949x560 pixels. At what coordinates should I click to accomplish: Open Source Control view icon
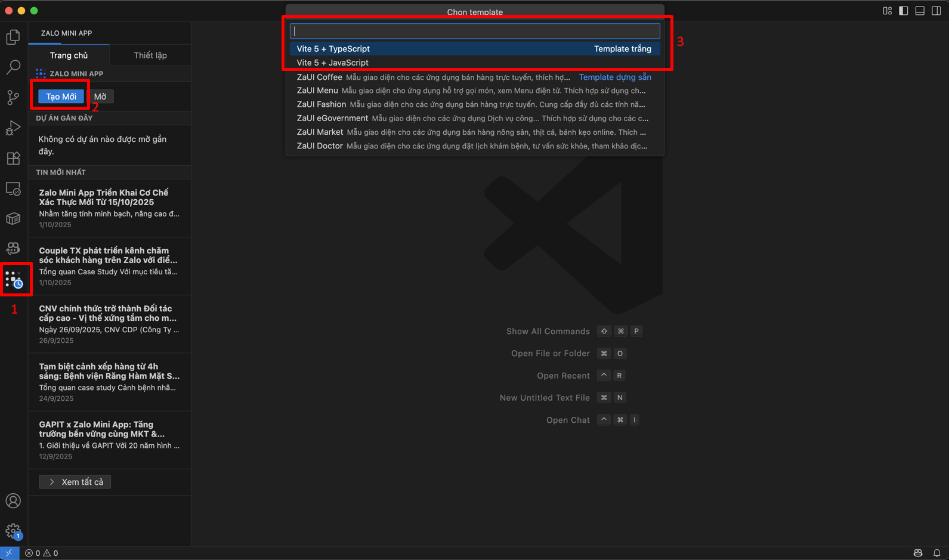(13, 97)
